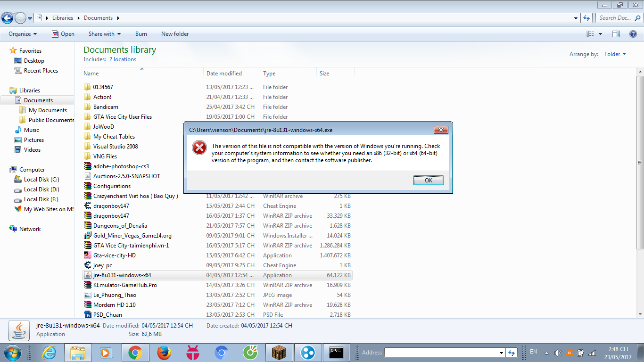Open Windows Media Player from taskbar
Viewport: 644px width, 362px height.
[106, 353]
